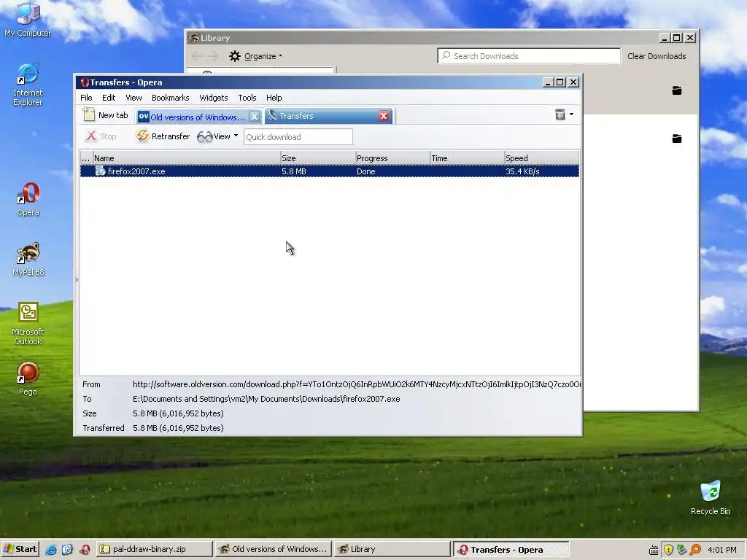Launch Internet Explorer from quick launch

pos(51,550)
